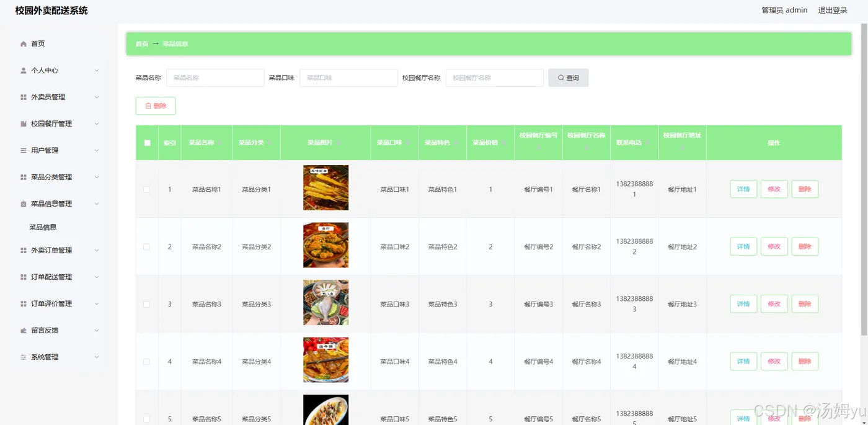Click the home icon beside 首页
This screenshot has width=868, height=425.
[24, 44]
